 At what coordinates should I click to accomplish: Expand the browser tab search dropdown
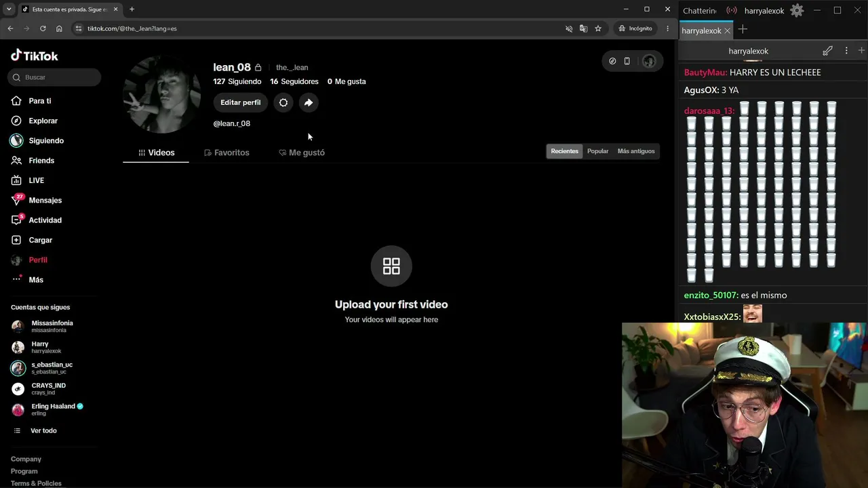point(9,9)
